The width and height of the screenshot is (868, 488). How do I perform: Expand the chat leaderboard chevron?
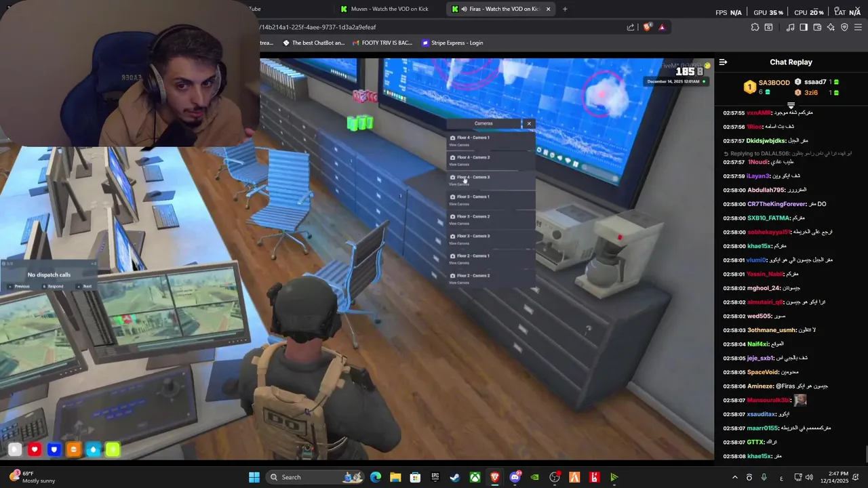[x=791, y=106]
